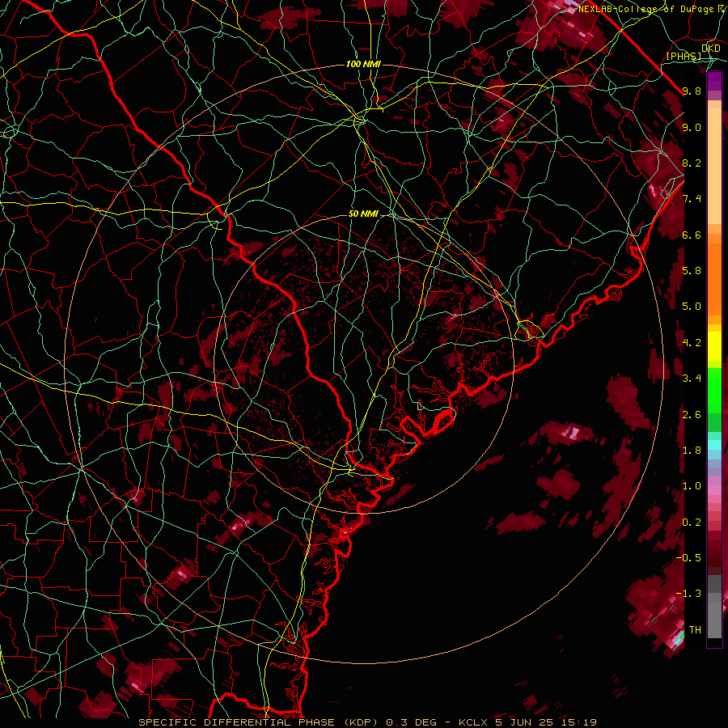Click the "5 JUN 25" date in the caption
This screenshot has width=728, height=728.
pyautogui.click(x=524, y=722)
